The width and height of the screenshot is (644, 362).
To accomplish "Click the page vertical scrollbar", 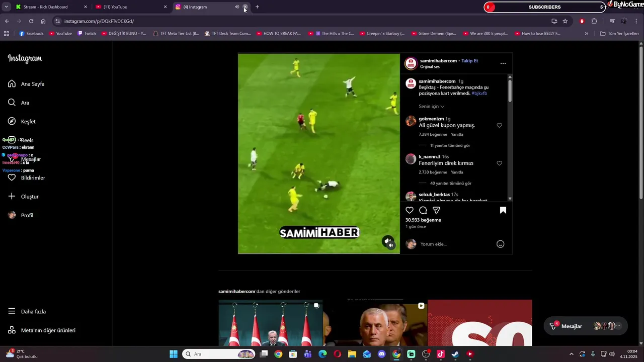I will [x=641, y=123].
